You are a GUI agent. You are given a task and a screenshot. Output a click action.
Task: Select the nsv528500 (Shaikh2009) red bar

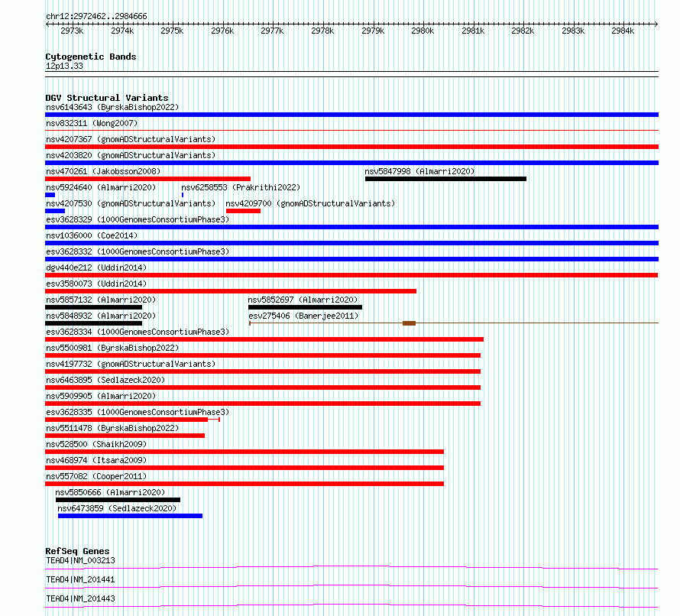(244, 452)
